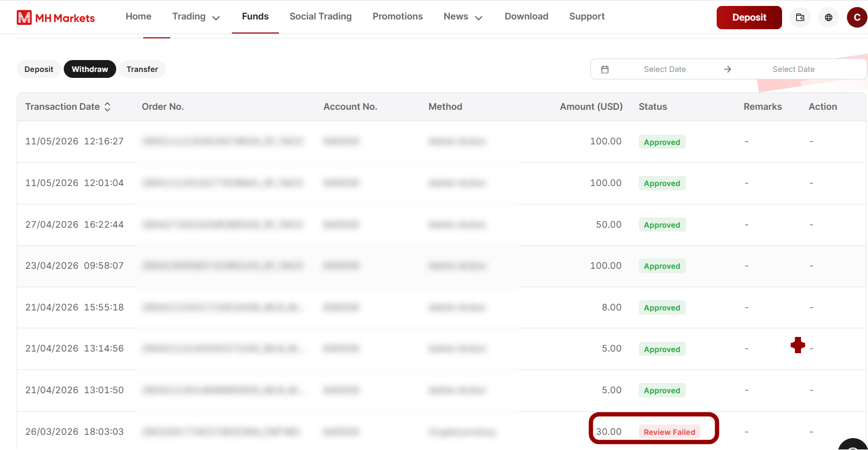Click the red Deposit button
Image resolution: width=868 pixels, height=450 pixels.
coord(749,17)
